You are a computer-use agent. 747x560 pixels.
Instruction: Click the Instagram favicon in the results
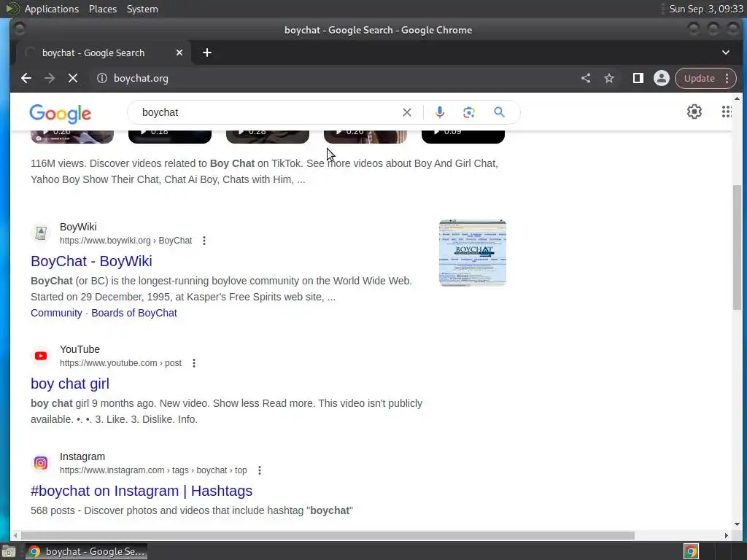pyautogui.click(x=41, y=463)
